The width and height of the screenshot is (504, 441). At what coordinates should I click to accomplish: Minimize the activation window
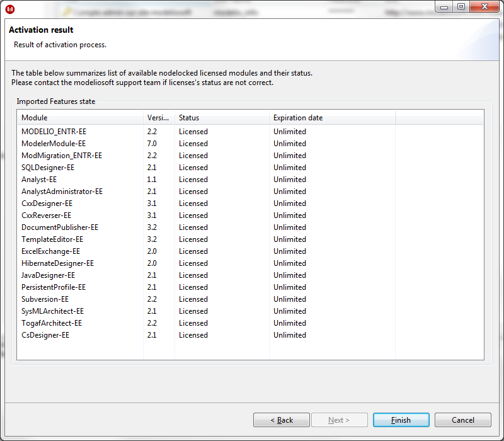tap(444, 7)
